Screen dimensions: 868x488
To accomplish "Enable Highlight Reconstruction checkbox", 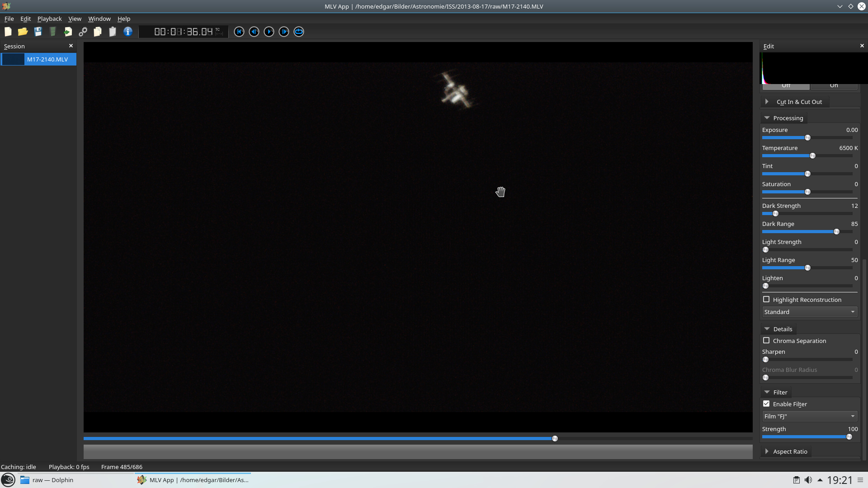I will coord(766,300).
